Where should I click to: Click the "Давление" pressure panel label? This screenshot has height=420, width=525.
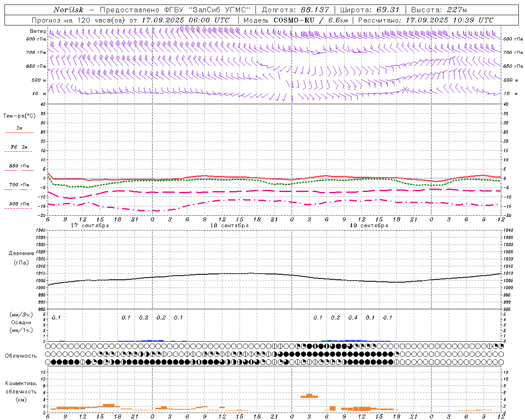click(x=21, y=253)
